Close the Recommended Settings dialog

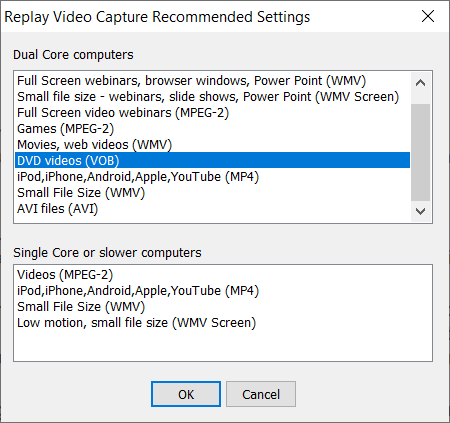[x=428, y=16]
